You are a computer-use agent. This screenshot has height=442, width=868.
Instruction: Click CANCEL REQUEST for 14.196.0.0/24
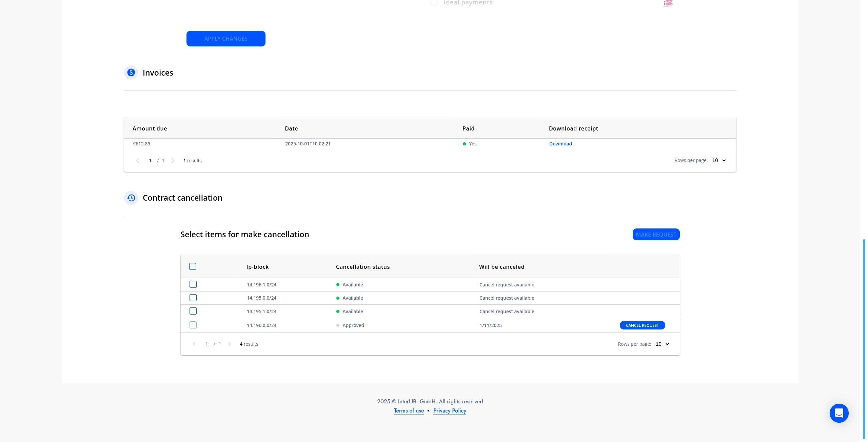[x=642, y=325]
